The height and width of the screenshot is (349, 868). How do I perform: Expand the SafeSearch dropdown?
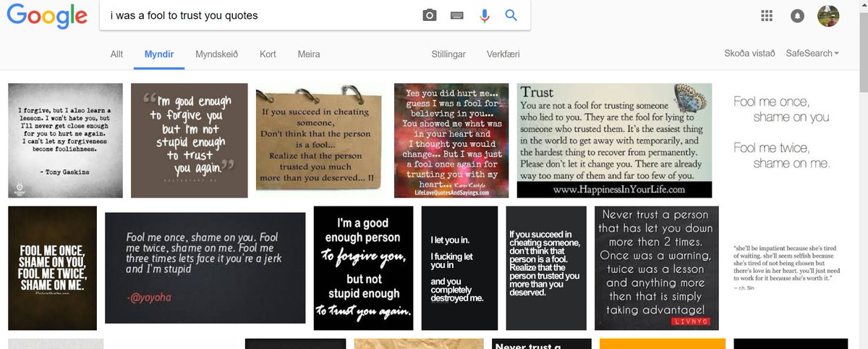click(812, 54)
